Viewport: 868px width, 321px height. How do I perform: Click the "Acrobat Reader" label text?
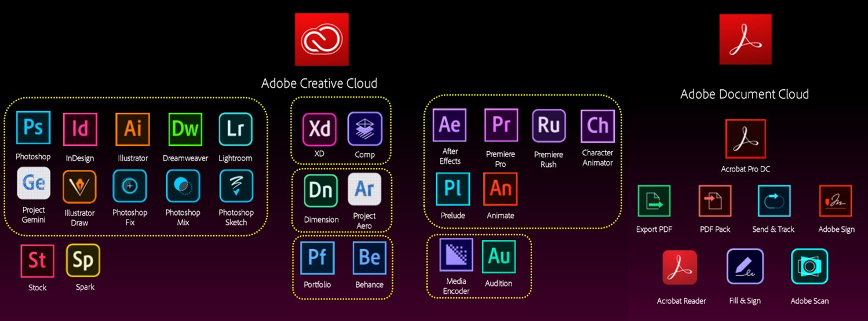pos(681,301)
